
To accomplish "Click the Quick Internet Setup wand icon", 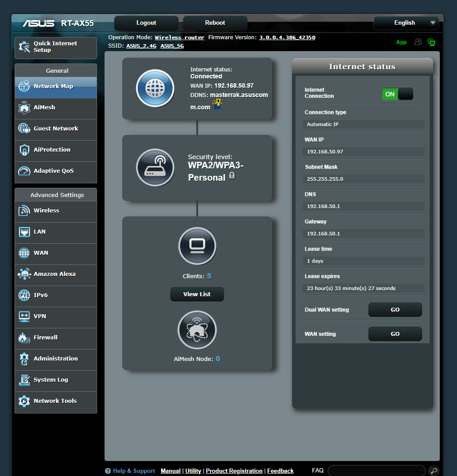I will [x=24, y=47].
